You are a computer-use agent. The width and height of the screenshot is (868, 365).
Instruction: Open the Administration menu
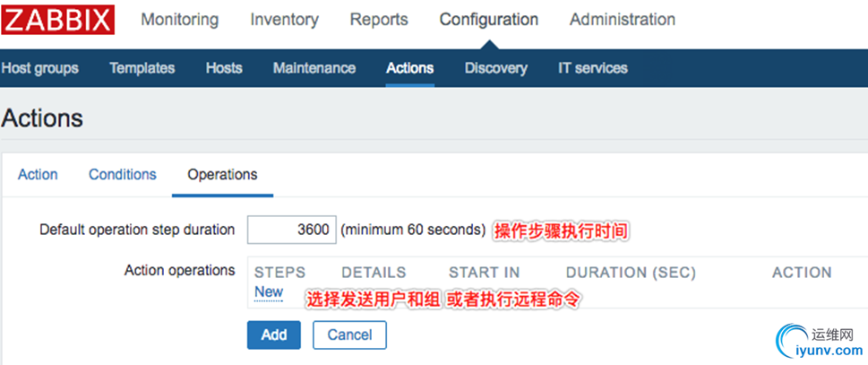[623, 20]
